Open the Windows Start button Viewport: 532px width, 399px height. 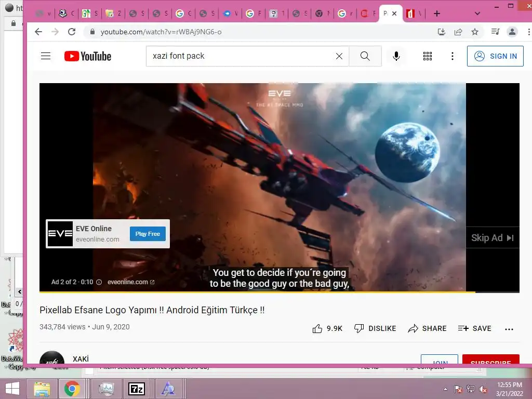[x=12, y=389]
